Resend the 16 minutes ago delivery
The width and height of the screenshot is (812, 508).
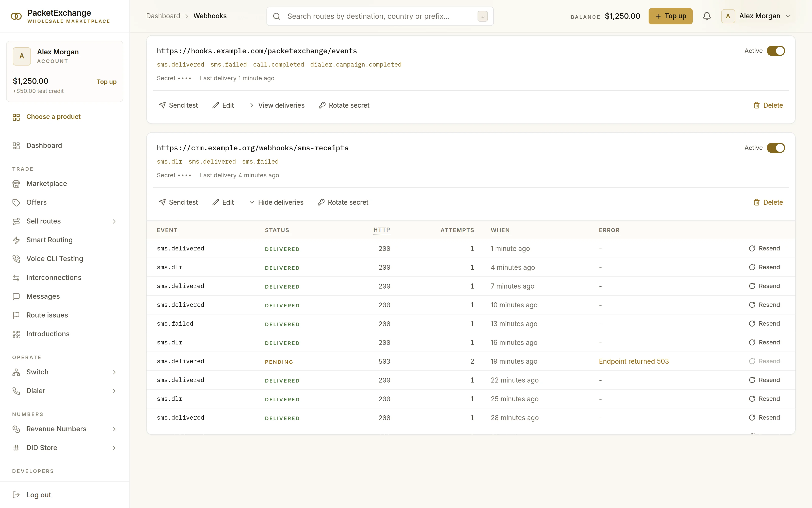point(764,342)
